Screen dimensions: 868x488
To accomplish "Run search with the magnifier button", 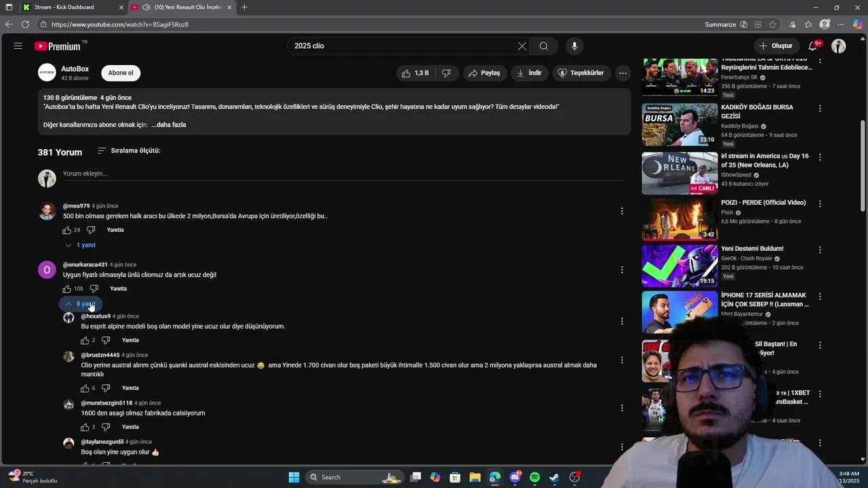I will coord(544,46).
